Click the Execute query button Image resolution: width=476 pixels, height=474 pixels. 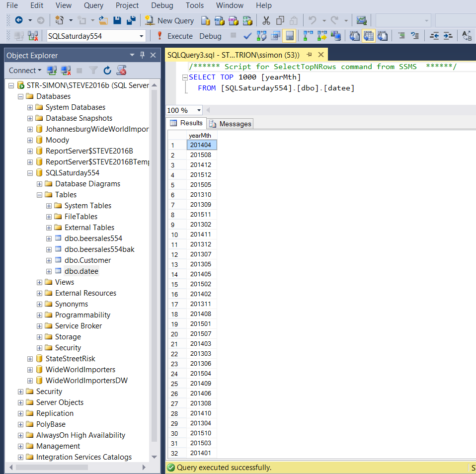[174, 36]
